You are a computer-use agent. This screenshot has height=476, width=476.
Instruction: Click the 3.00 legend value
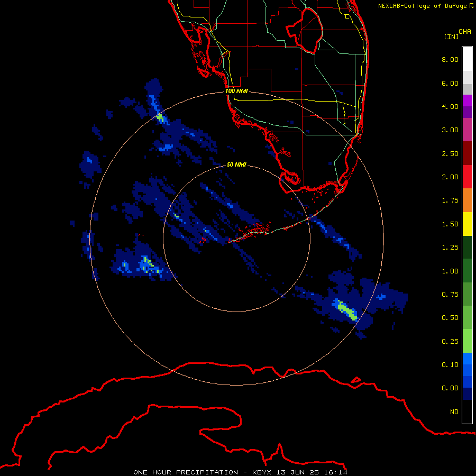pos(450,130)
